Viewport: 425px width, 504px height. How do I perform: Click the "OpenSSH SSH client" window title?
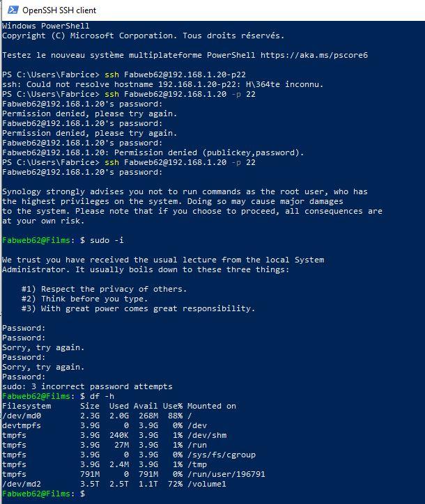click(59, 10)
